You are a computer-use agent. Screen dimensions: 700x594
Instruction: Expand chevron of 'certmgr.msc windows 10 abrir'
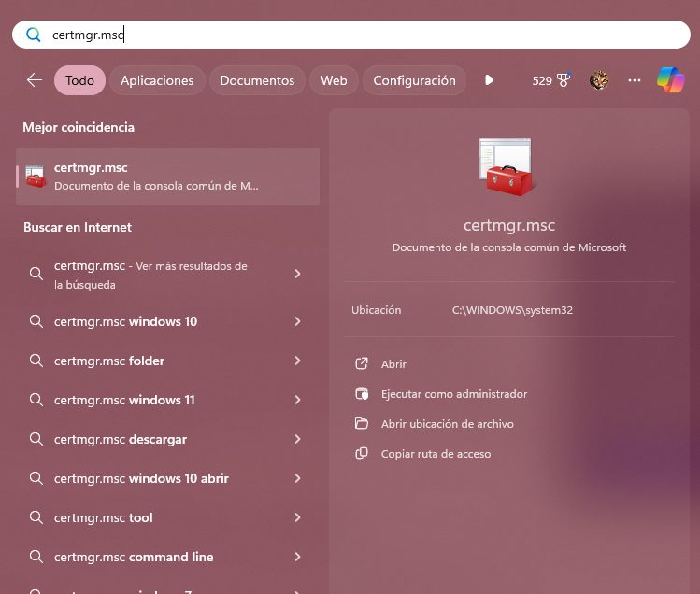297,478
